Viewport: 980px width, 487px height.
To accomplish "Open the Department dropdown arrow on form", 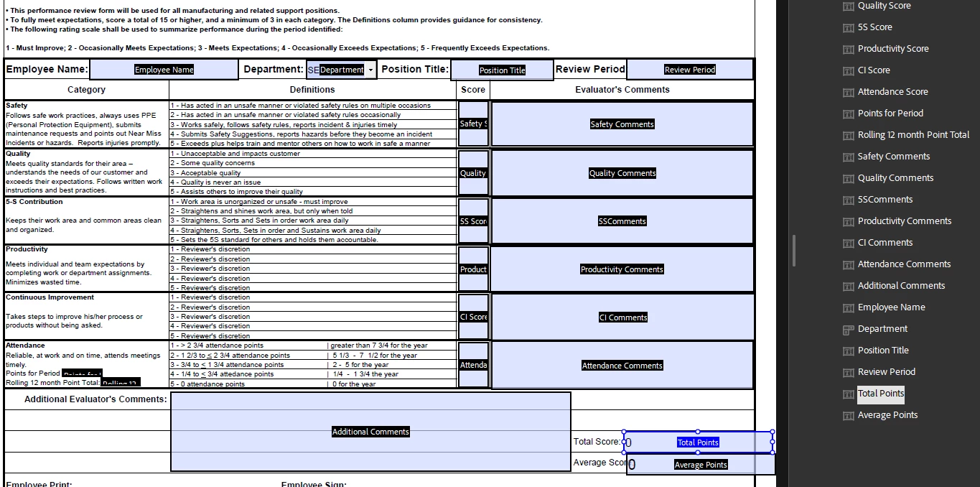I will pos(370,70).
